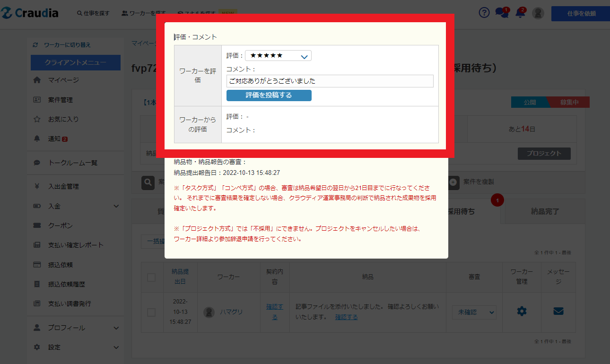Send message via envelope icon
This screenshot has height=364, width=610.
coord(558,311)
